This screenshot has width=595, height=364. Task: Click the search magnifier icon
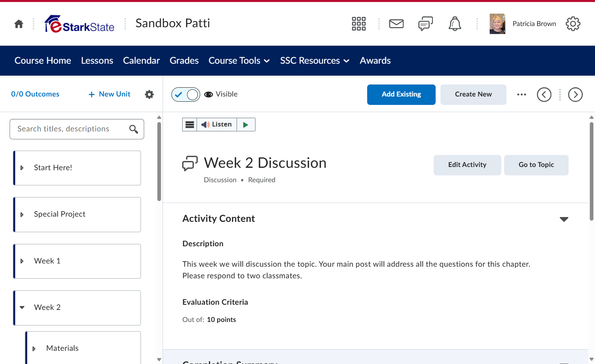pyautogui.click(x=134, y=129)
